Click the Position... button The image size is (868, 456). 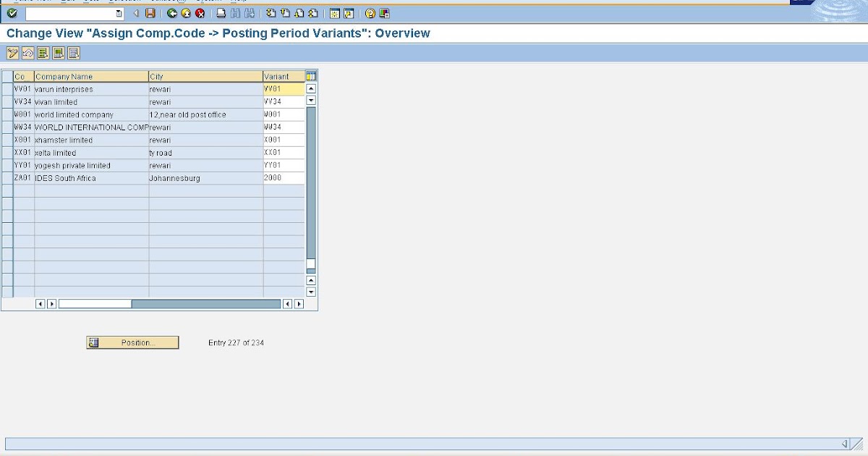[133, 342]
